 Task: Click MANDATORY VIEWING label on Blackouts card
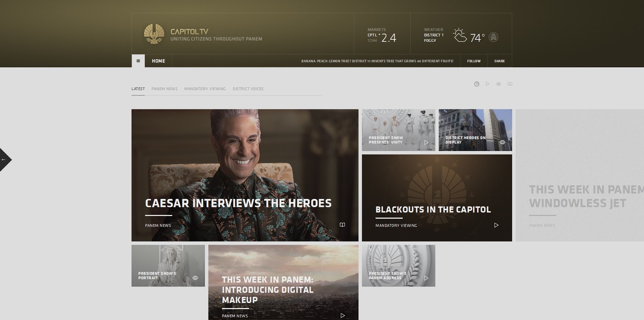pos(396,226)
